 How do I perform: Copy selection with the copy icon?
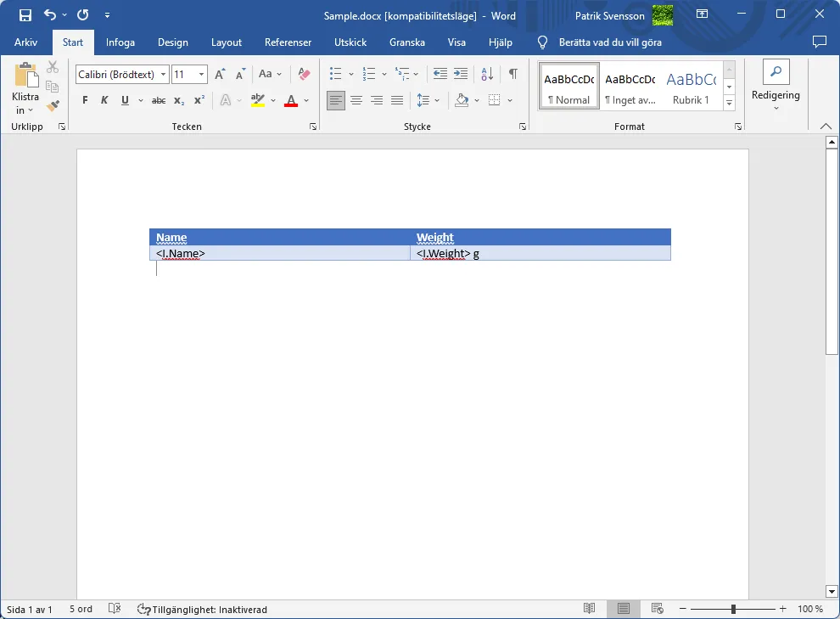(x=53, y=87)
